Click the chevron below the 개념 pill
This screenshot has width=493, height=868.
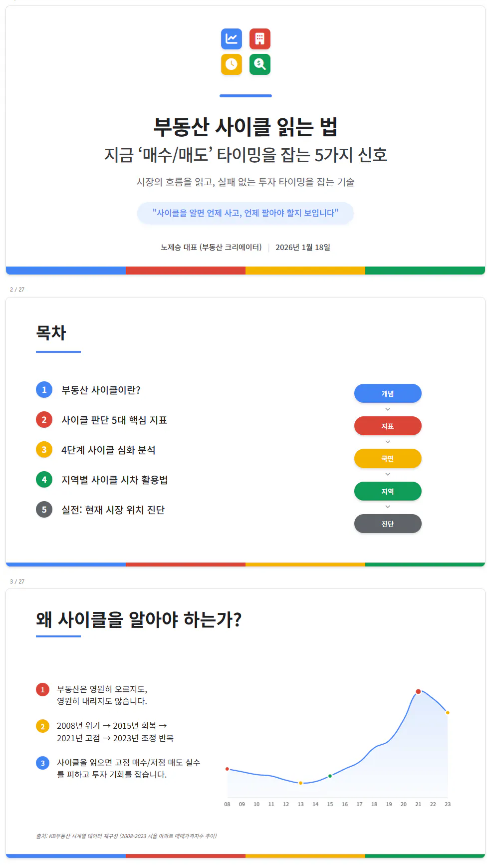tap(388, 410)
